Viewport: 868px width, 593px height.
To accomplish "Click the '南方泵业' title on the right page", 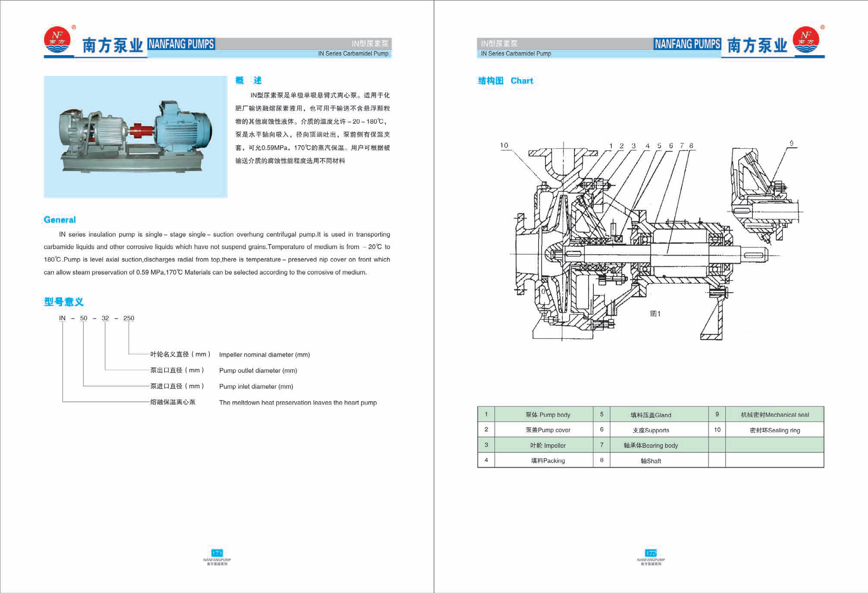I will click(x=757, y=45).
